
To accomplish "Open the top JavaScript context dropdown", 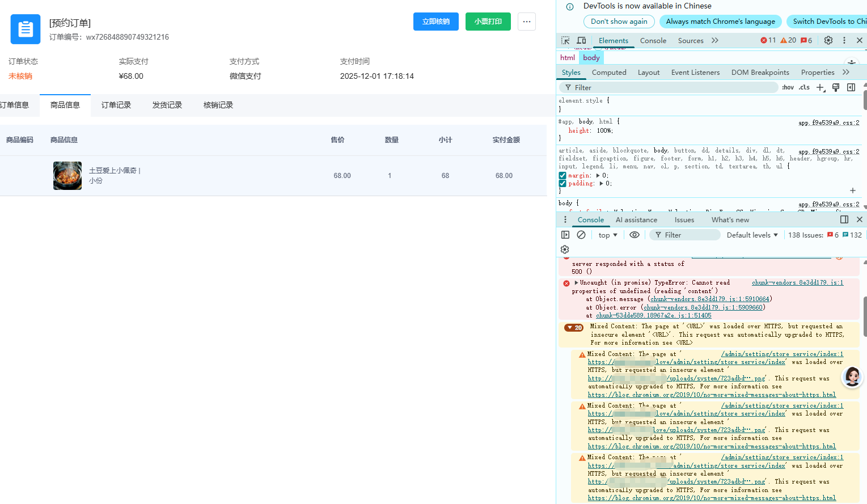I will tap(608, 235).
